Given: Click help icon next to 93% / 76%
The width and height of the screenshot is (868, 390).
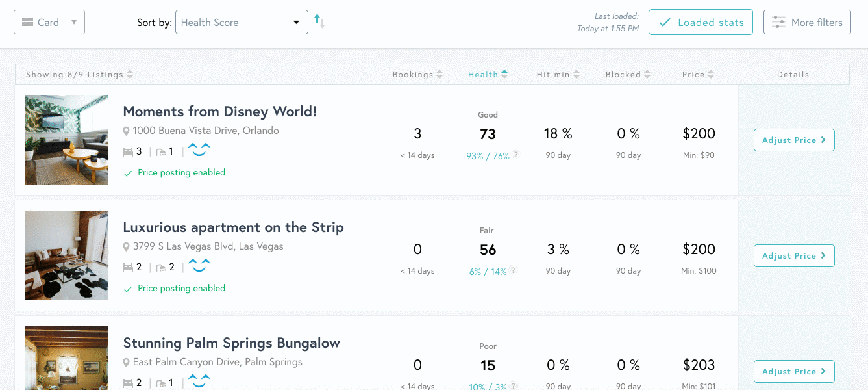Looking at the screenshot, I should (x=516, y=155).
